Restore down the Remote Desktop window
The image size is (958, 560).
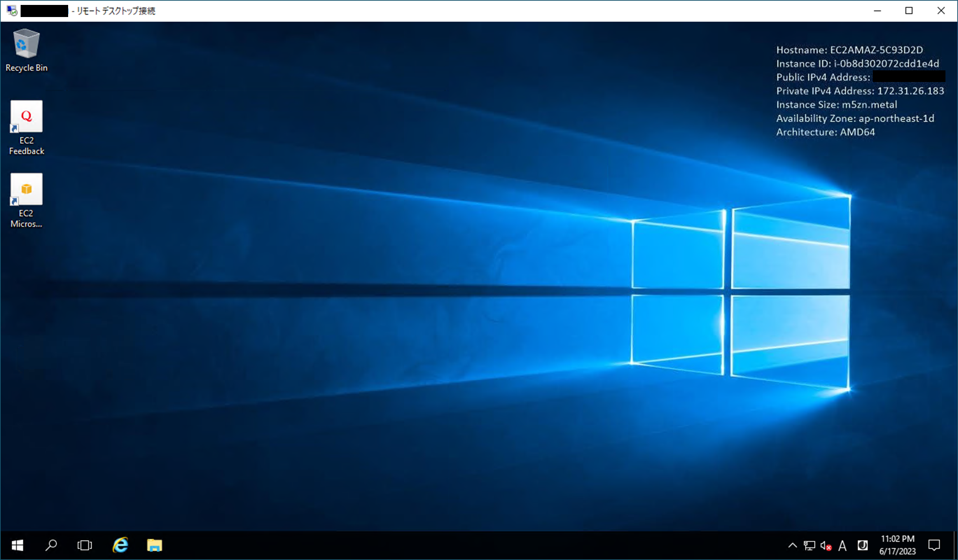(909, 11)
